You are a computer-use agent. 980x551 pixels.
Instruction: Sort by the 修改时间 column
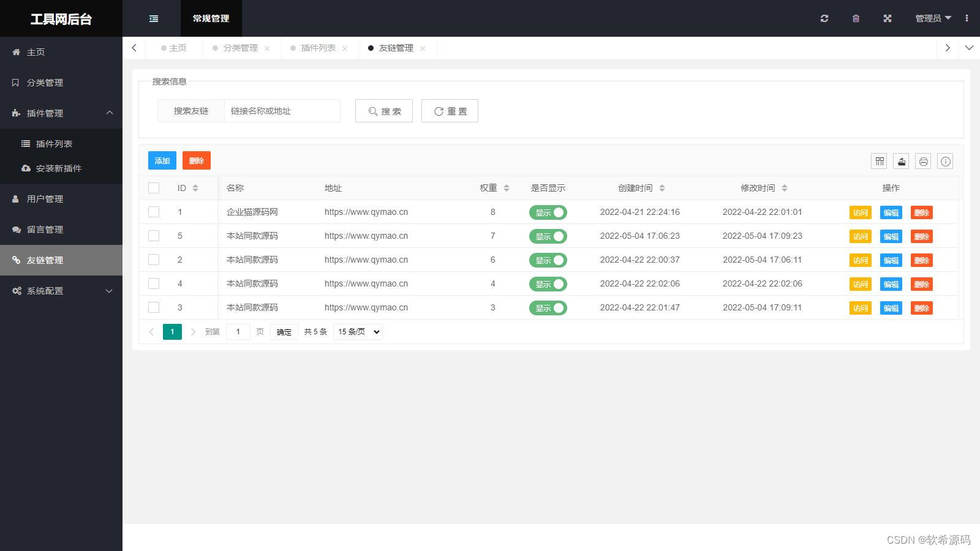(785, 188)
